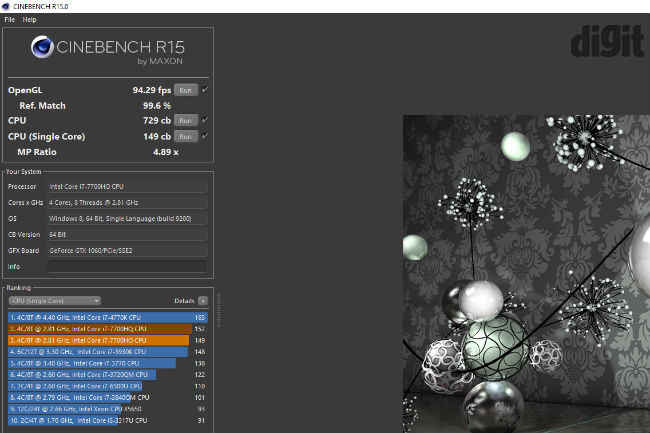
Task: Select the 4.89 x MP Ratio value
Action: (x=166, y=152)
